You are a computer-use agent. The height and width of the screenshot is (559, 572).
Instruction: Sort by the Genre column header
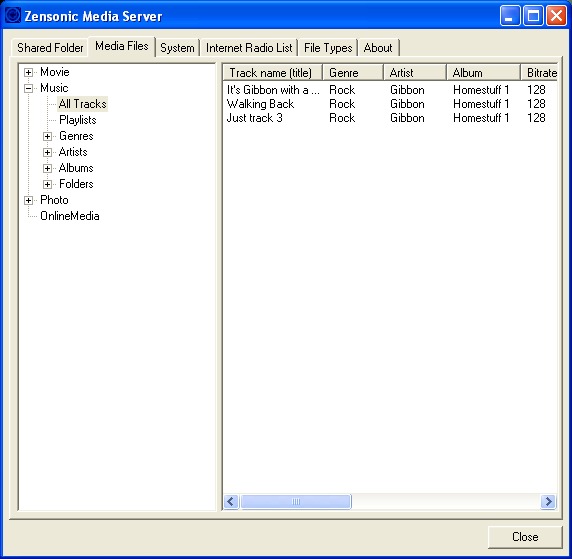pos(353,73)
